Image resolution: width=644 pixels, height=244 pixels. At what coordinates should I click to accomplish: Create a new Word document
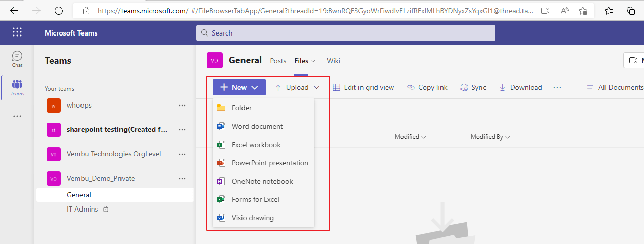pos(263,126)
